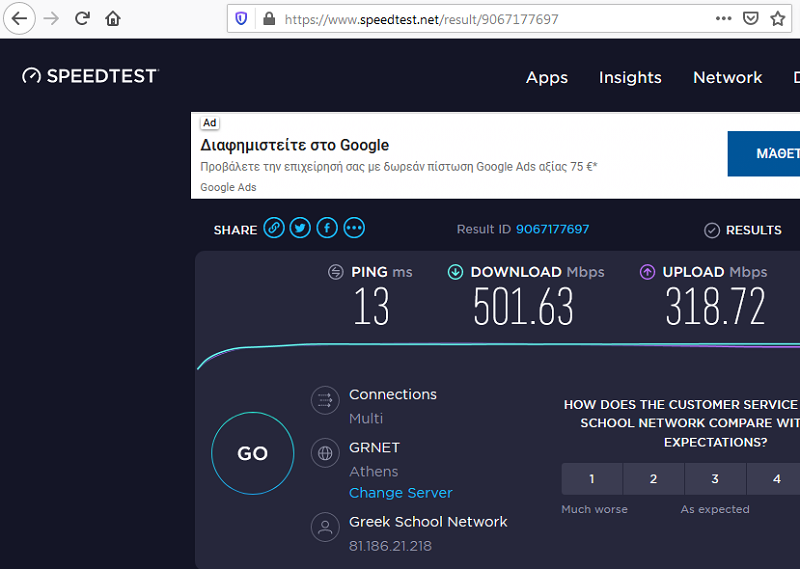Go to browser home page icon
The image size is (800, 569).
click(113, 18)
